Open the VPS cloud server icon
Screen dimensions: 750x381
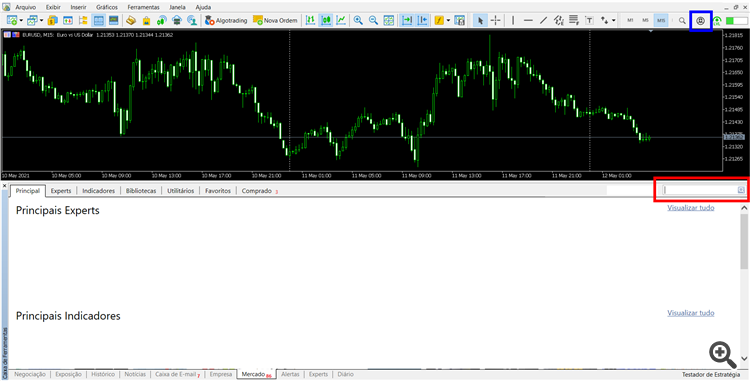pyautogui.click(x=176, y=21)
